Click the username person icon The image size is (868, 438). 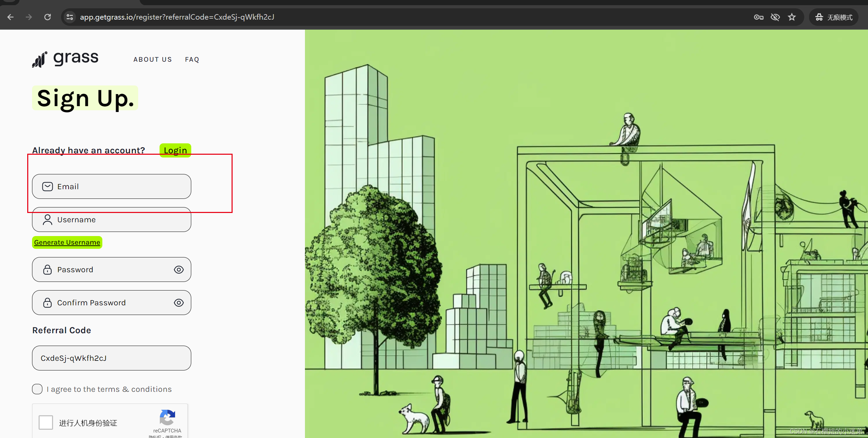click(x=48, y=220)
